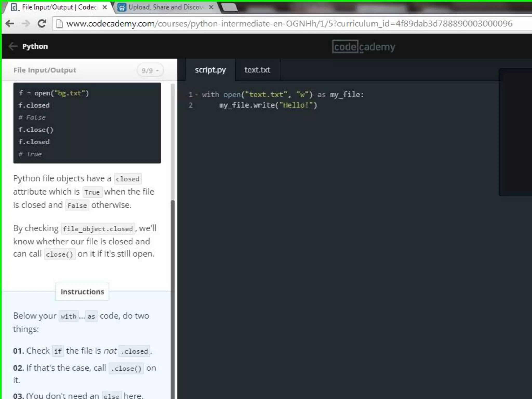Close the Upload, Share and Discover tab
Screen dimensions: 532x399
[211, 7]
